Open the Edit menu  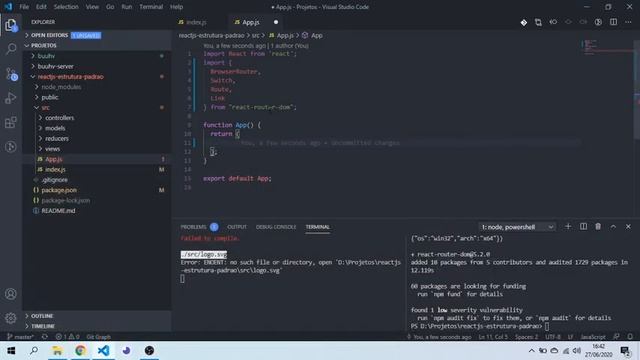[41, 7]
